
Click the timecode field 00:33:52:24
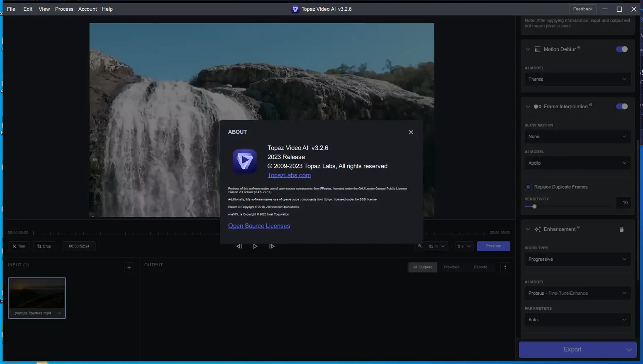(79, 246)
